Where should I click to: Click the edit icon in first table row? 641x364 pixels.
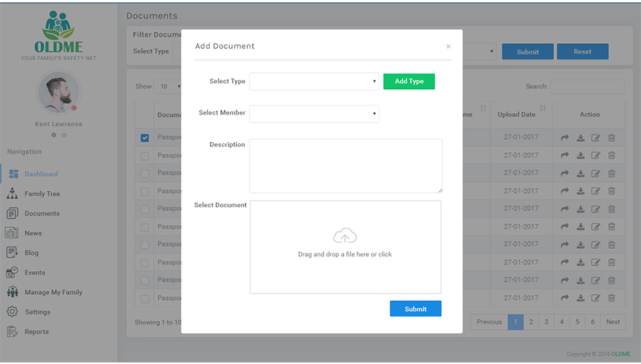pyautogui.click(x=596, y=137)
